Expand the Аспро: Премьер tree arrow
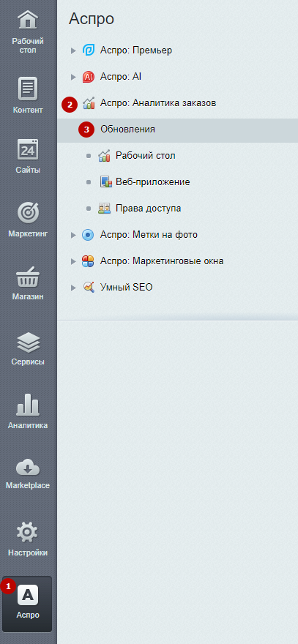Viewport: 298px width, 644px height. coord(73,50)
